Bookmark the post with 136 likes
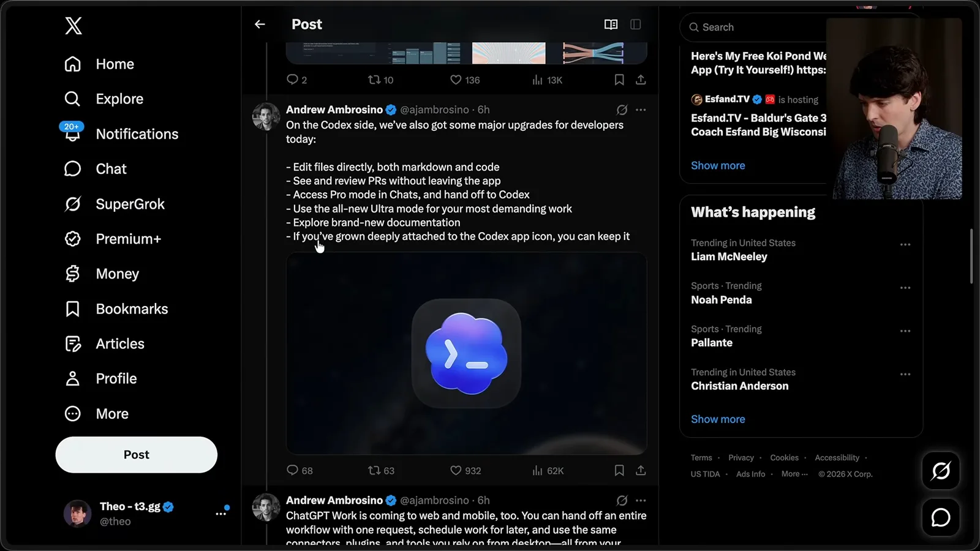 [619, 80]
